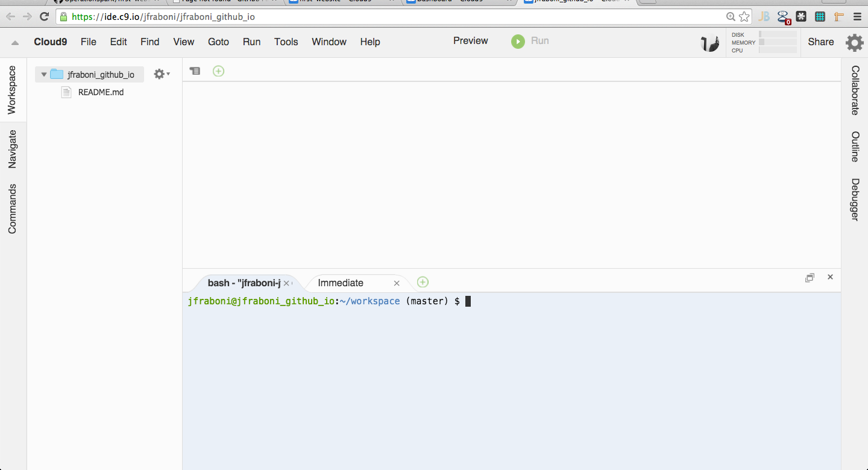Open the asterisk browser extension
The height and width of the screenshot is (470, 868).
point(801,17)
